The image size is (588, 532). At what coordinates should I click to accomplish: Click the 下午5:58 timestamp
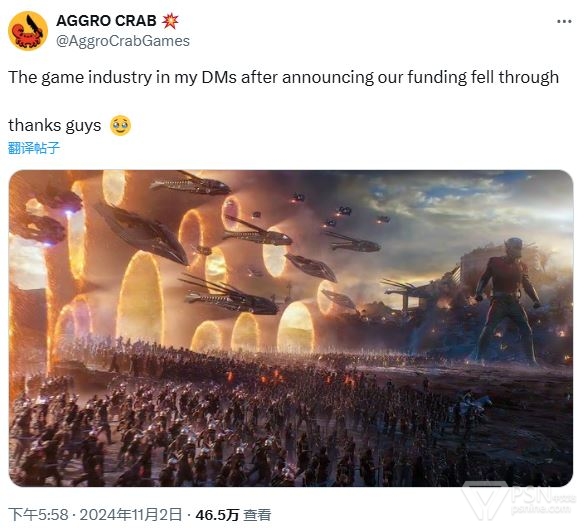[x=38, y=514]
